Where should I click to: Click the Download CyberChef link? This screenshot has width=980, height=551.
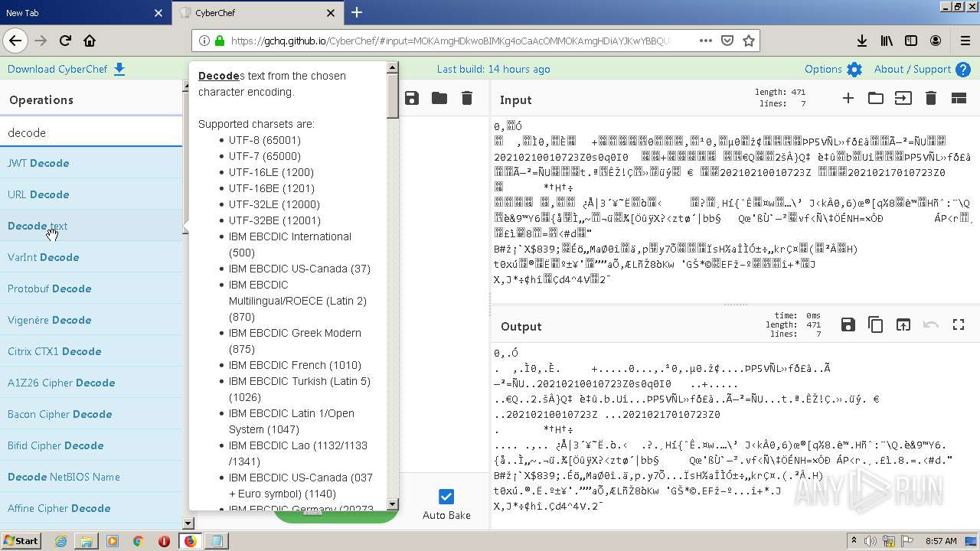click(x=57, y=69)
